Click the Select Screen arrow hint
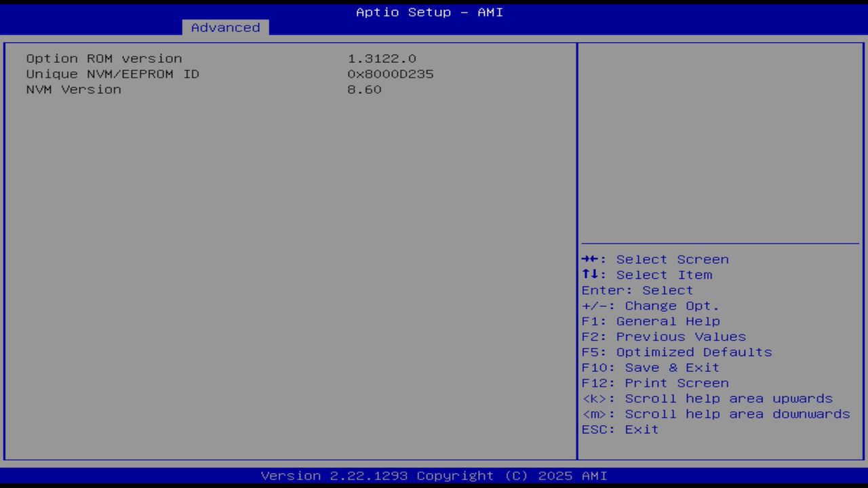The width and height of the screenshot is (868, 488). (654, 259)
